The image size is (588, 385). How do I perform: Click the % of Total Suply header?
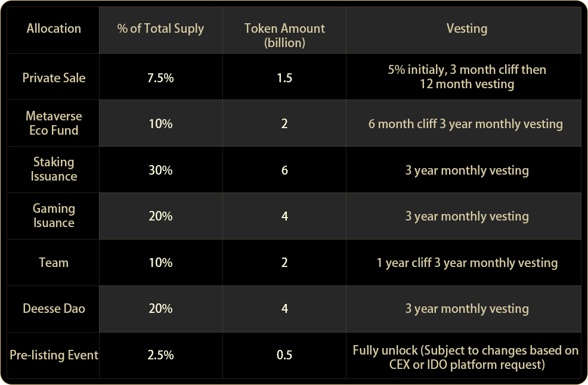point(160,29)
